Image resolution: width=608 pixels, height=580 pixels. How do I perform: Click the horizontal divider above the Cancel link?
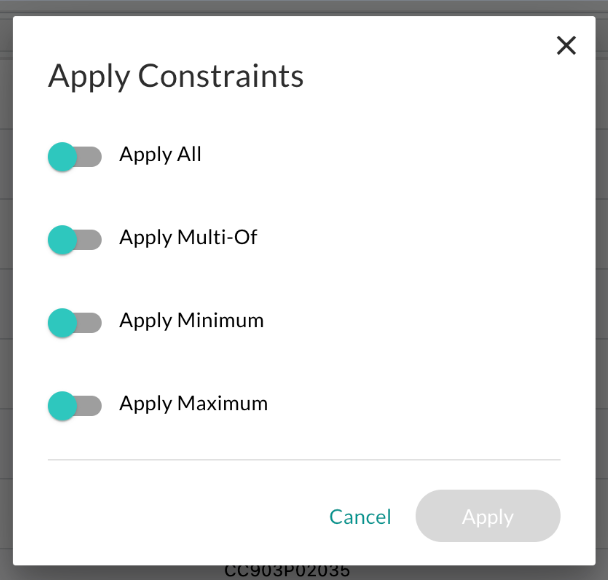[304, 460]
